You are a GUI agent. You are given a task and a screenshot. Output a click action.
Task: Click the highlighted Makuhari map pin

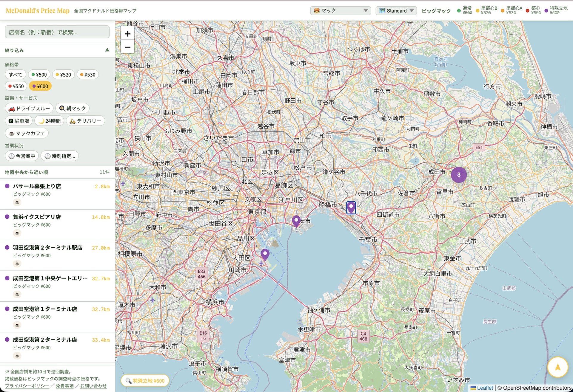click(x=351, y=207)
